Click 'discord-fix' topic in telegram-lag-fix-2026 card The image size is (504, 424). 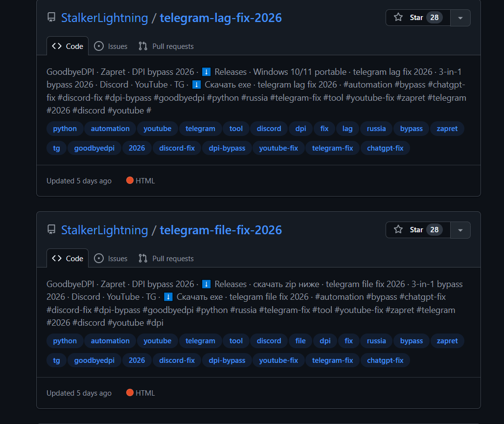(177, 148)
